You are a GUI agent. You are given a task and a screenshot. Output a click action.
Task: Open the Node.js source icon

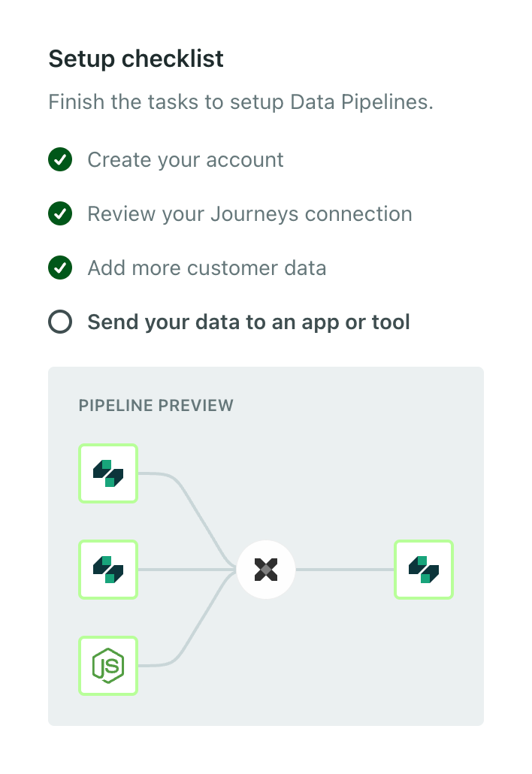(x=108, y=666)
